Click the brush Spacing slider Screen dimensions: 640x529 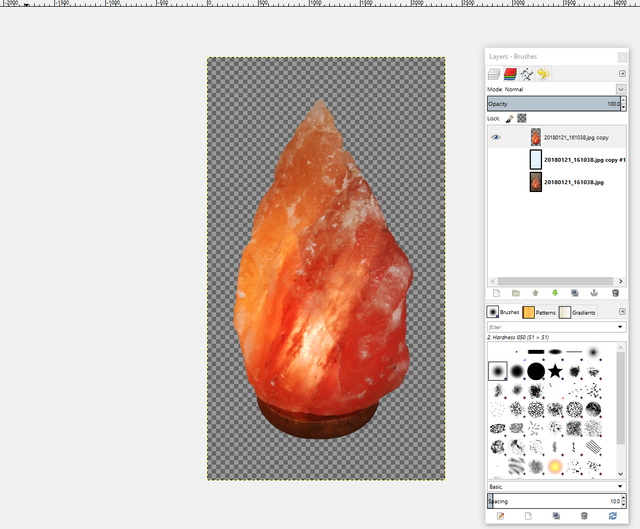tap(554, 501)
